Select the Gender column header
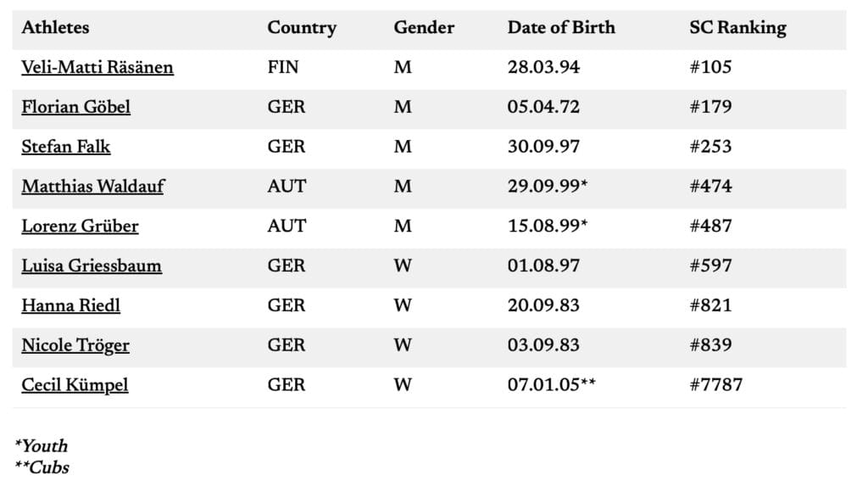This screenshot has height=498, width=868. (424, 28)
